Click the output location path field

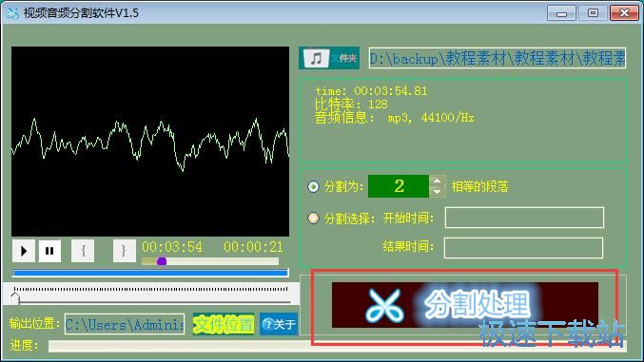(125, 325)
